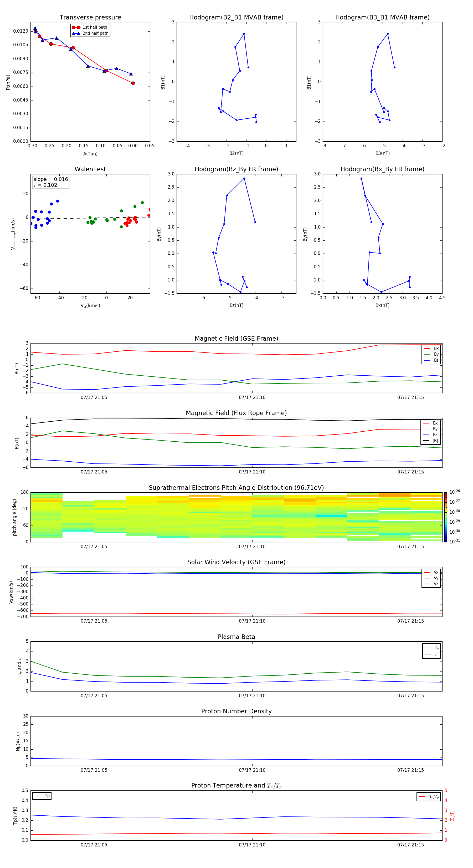Image resolution: width=473 pixels, height=868 pixels.
Task: Click the Magnetic Field (GSE Frame) title
Action: (236, 339)
